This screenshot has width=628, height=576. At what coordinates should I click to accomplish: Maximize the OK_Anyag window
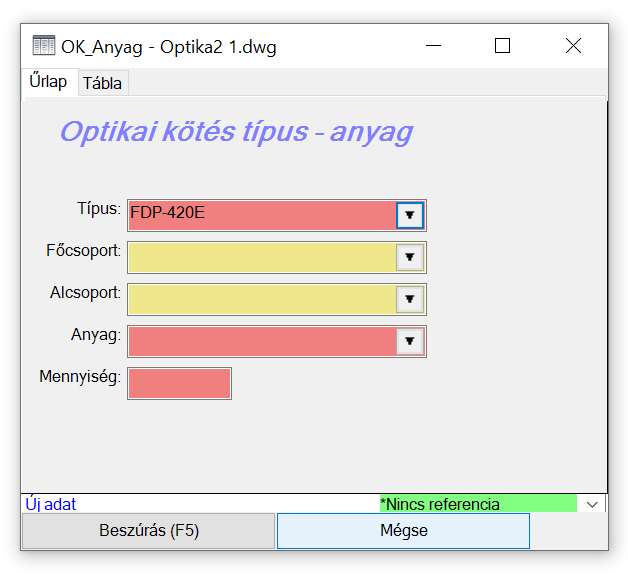502,46
